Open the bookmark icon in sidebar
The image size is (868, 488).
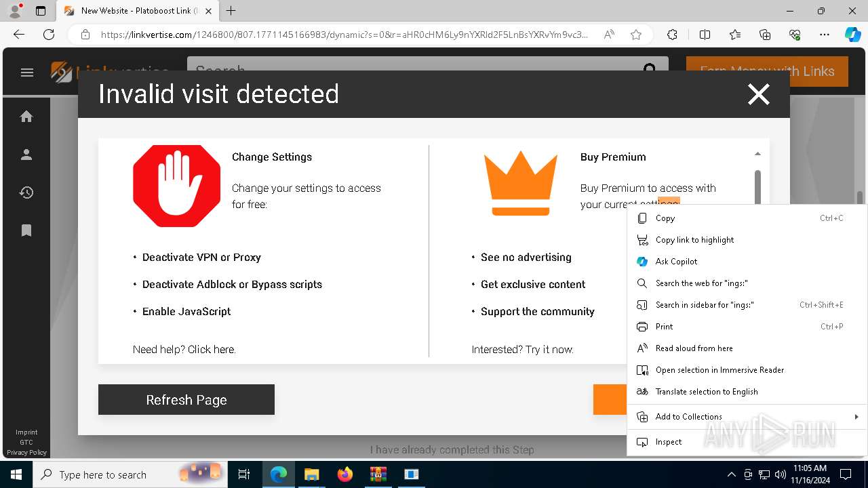click(x=26, y=230)
